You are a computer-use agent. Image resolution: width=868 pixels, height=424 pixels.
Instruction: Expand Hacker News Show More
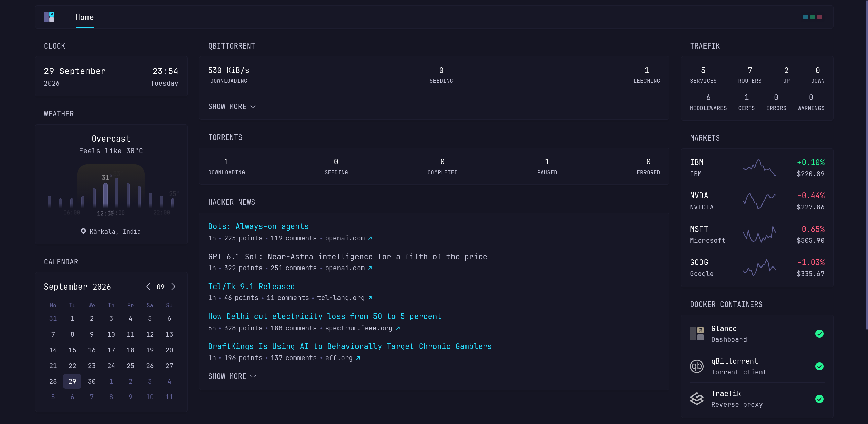pyautogui.click(x=232, y=376)
